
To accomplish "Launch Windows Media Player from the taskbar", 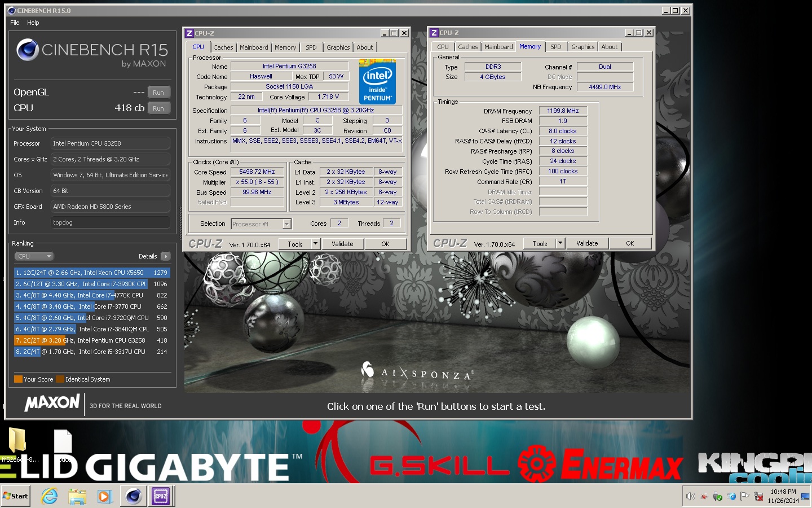I will click(x=104, y=497).
